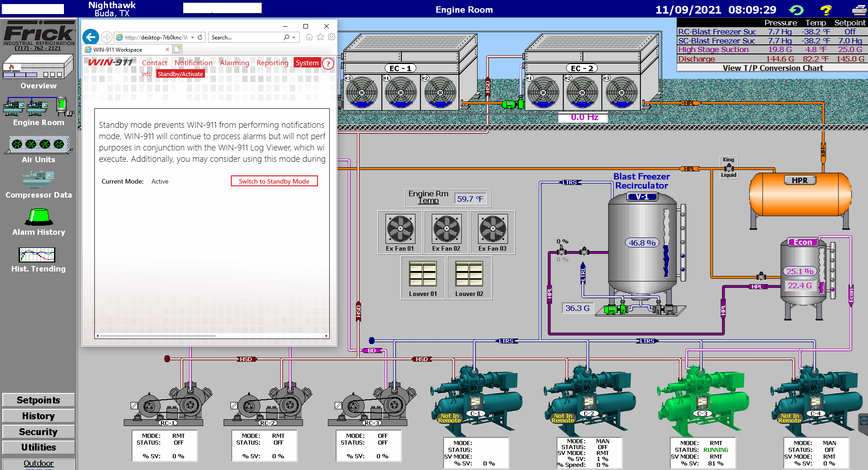Switch to WIN-911 Workspace browser tab

pos(127,49)
